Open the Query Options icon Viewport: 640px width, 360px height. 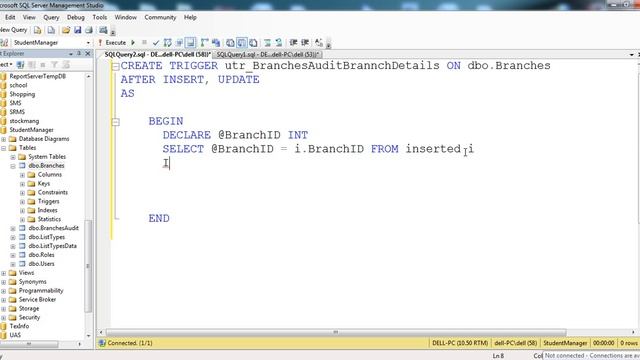(x=179, y=42)
